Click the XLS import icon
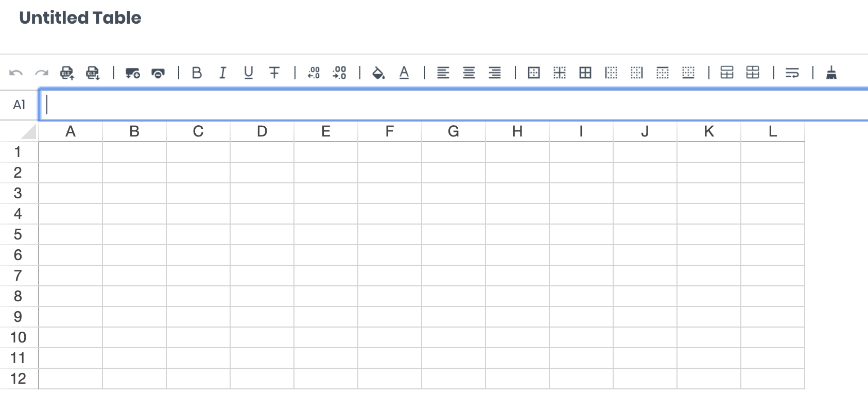This screenshot has height=411, width=868. pyautogui.click(x=67, y=73)
